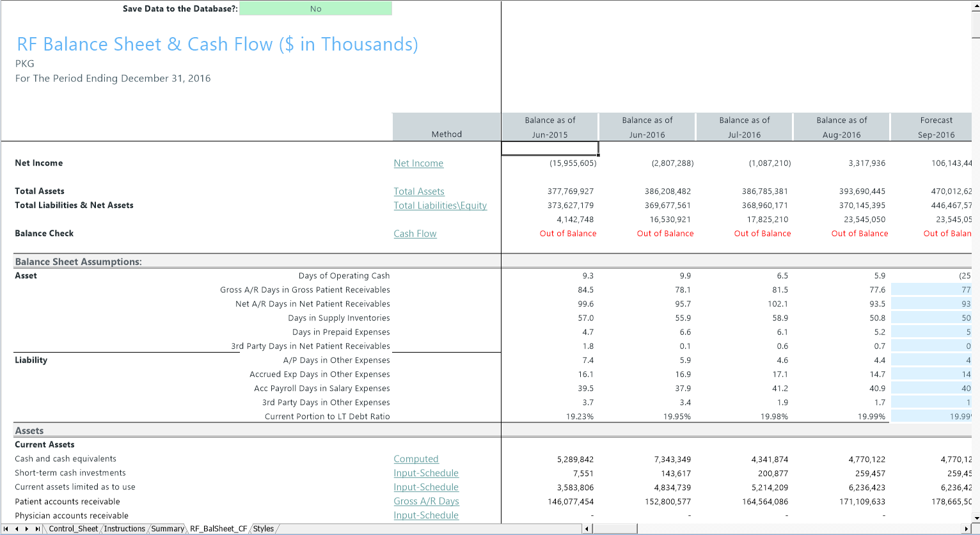
Task: Open the Computed link for cash equivalents
Action: [416, 459]
